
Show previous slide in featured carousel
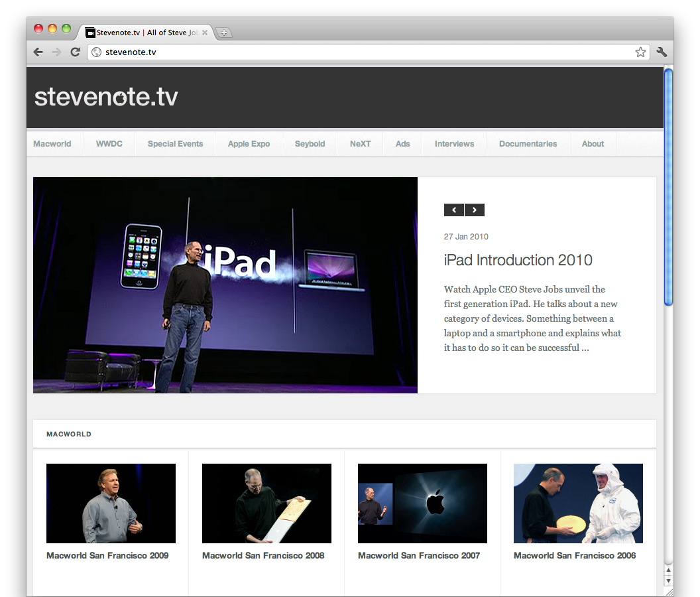pyautogui.click(x=454, y=210)
